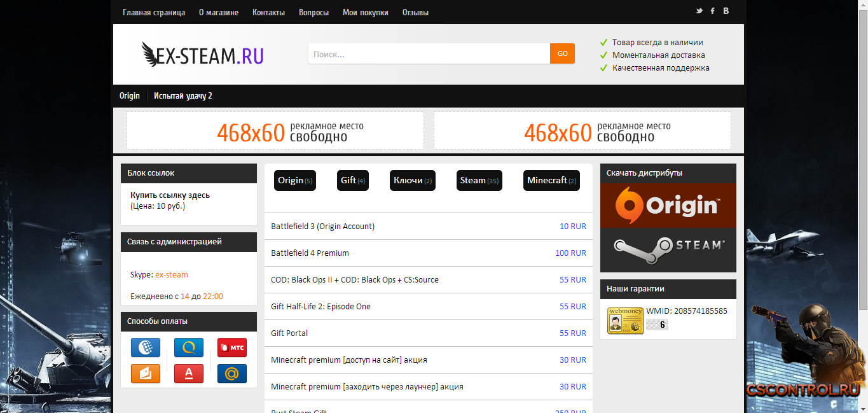Image resolution: width=868 pixels, height=413 pixels.
Task: Select the QIWI payment icon
Action: 189,347
